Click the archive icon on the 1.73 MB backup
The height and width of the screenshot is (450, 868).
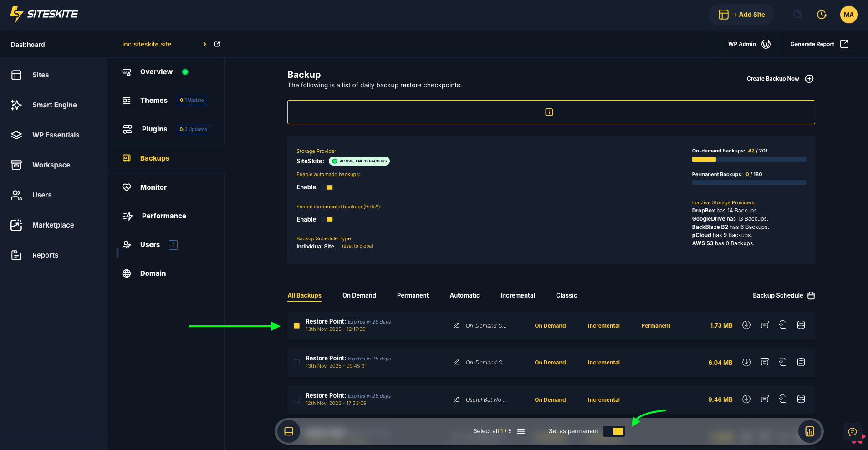click(x=764, y=325)
